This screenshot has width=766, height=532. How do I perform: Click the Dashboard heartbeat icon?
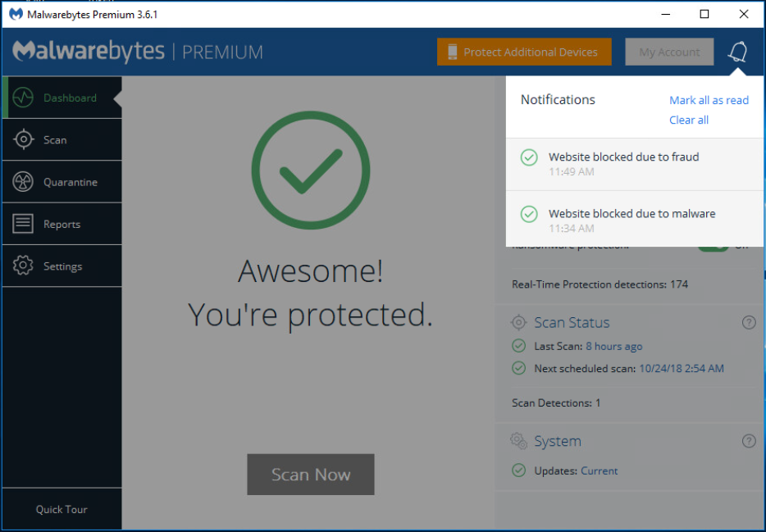pyautogui.click(x=23, y=98)
